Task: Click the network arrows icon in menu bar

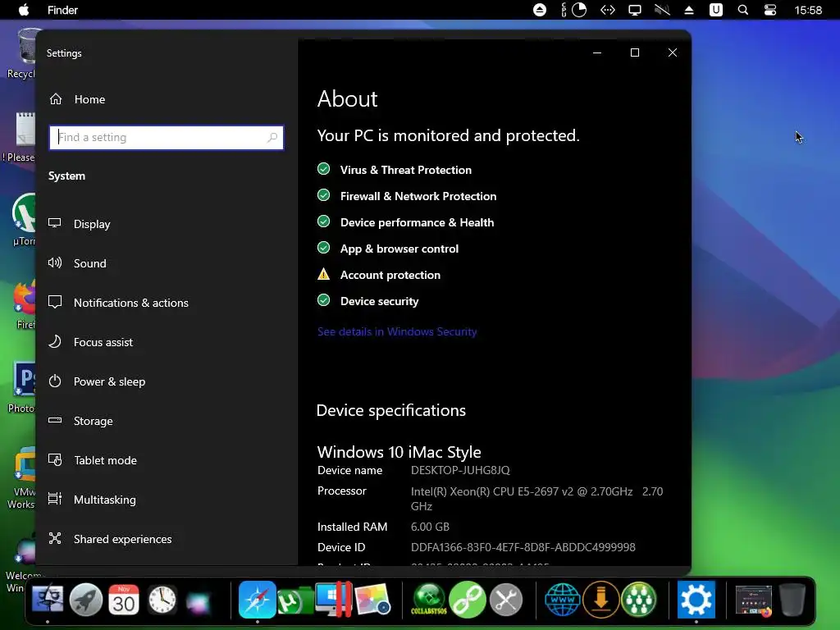Action: tap(608, 10)
